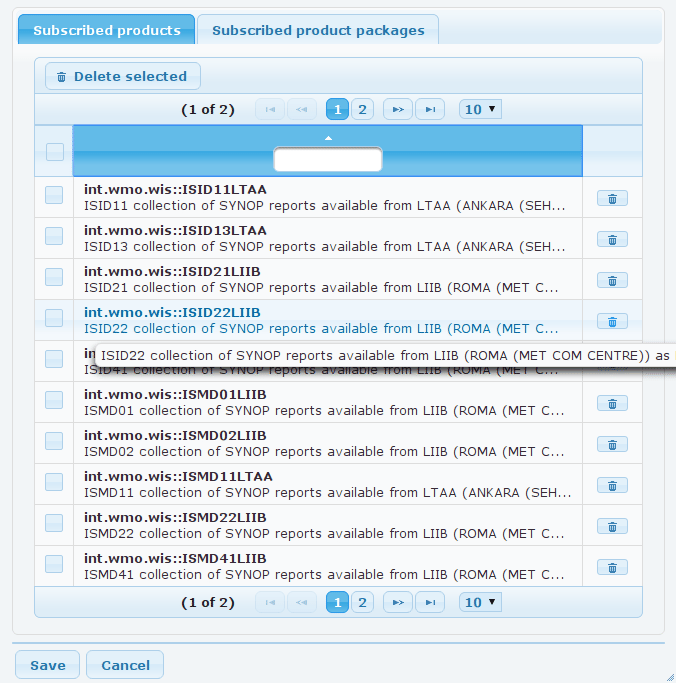Click int.wmo.wis::ISMD01LIIB text
The width and height of the screenshot is (676, 683).
coord(175,394)
